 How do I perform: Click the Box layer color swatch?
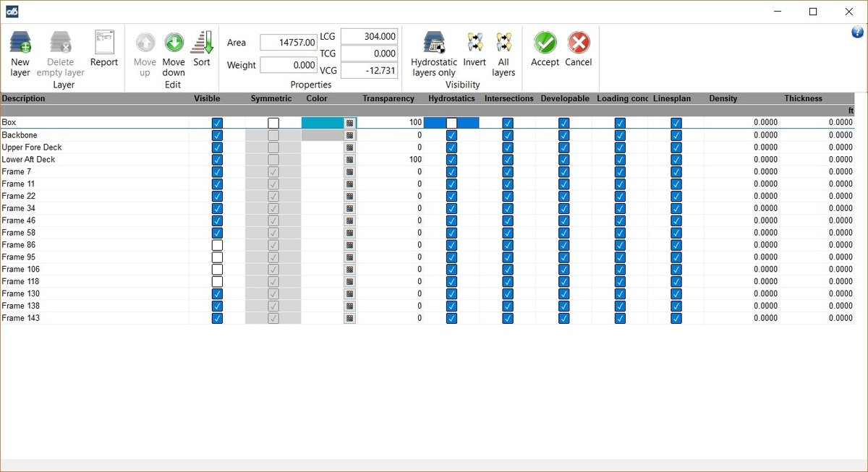click(x=322, y=123)
